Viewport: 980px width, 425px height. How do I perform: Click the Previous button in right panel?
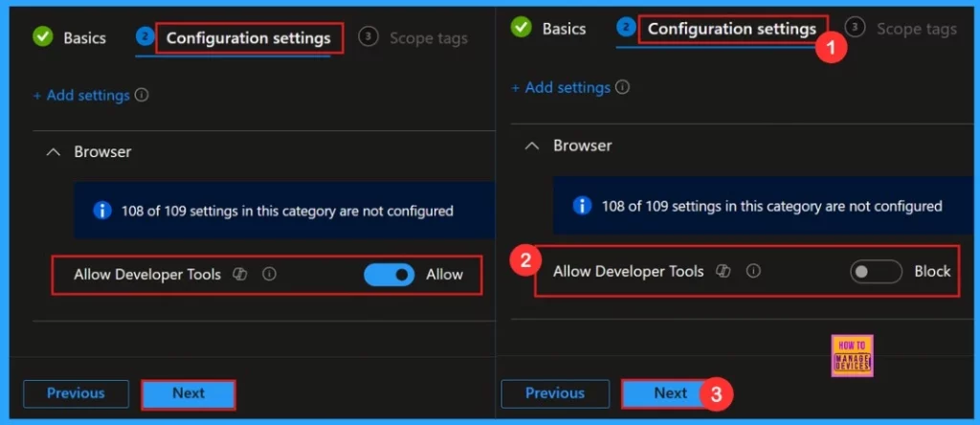coord(555,393)
